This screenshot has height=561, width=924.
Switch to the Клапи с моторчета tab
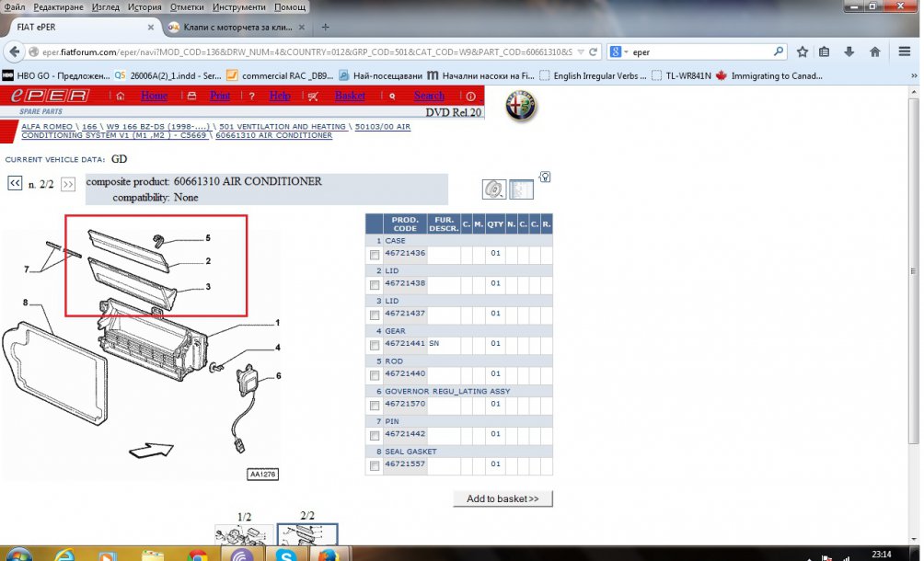pos(230,27)
